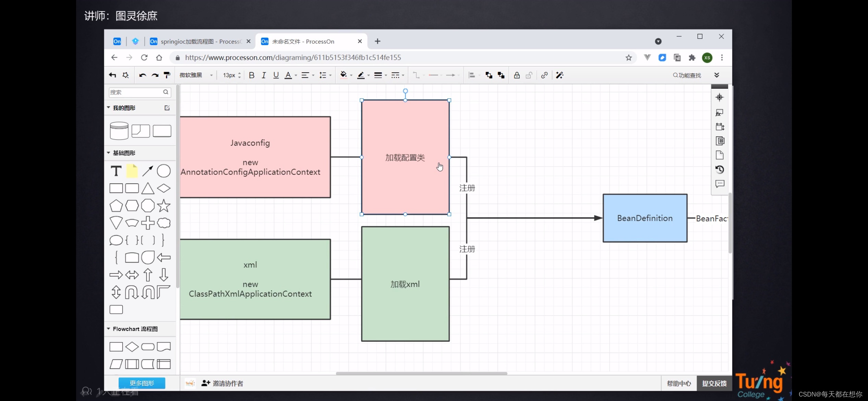Open a new browser tab
Screen dimensions: 868x401
click(377, 41)
